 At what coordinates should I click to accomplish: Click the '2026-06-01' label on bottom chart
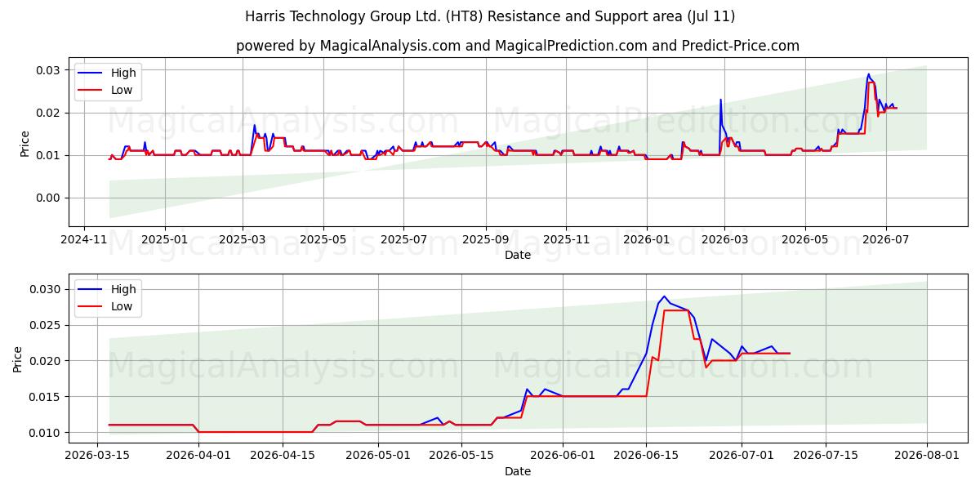coord(563,457)
